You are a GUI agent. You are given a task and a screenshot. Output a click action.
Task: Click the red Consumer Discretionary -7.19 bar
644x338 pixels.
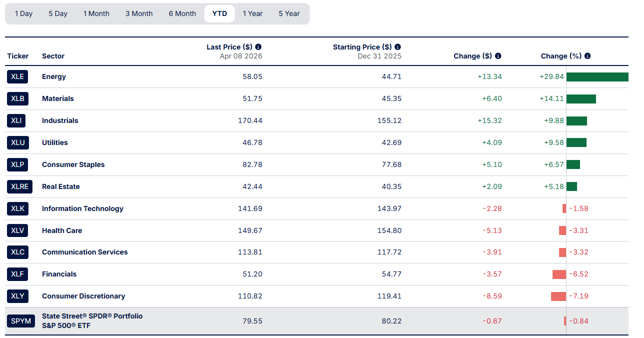click(x=559, y=296)
